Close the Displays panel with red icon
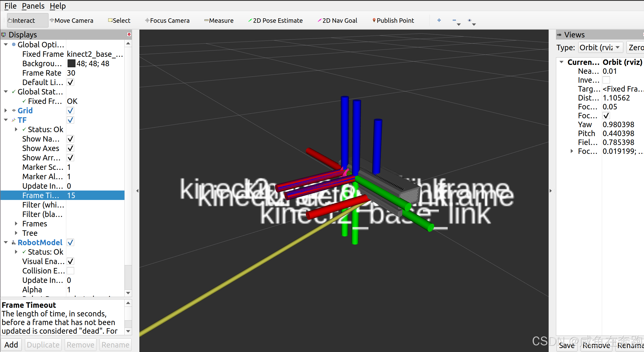 (x=129, y=34)
